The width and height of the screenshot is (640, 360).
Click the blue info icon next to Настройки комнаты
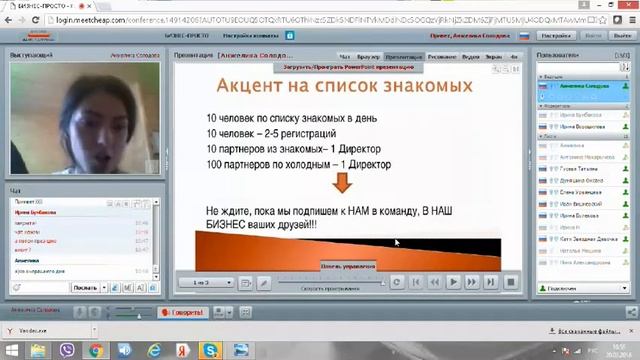[290, 36]
